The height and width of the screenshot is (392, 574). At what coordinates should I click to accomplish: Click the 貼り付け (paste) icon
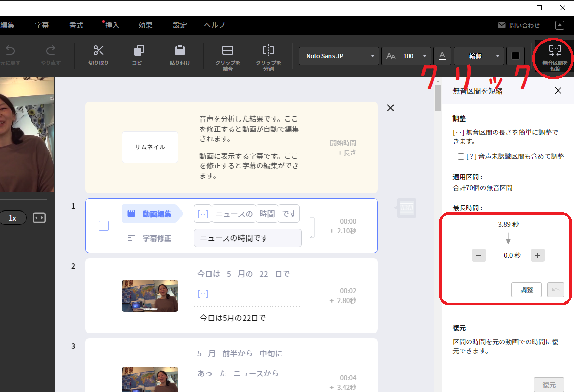pos(180,55)
